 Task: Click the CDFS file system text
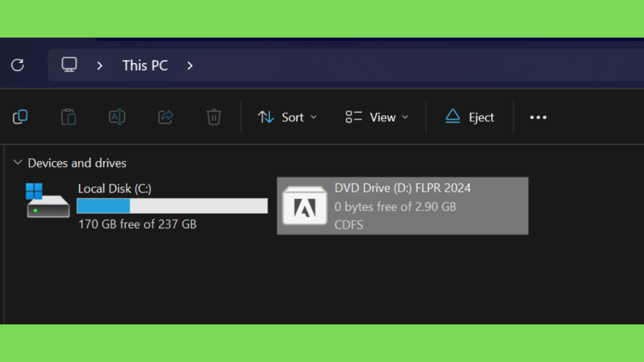[348, 225]
